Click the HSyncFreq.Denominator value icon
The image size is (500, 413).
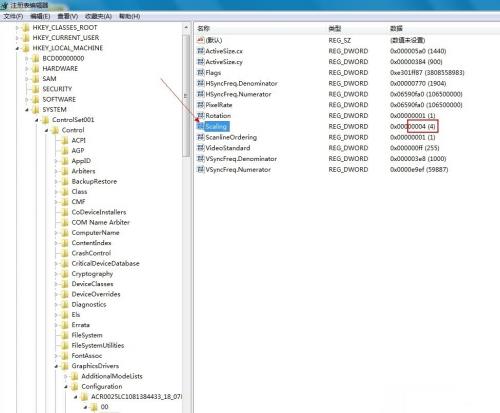click(200, 83)
